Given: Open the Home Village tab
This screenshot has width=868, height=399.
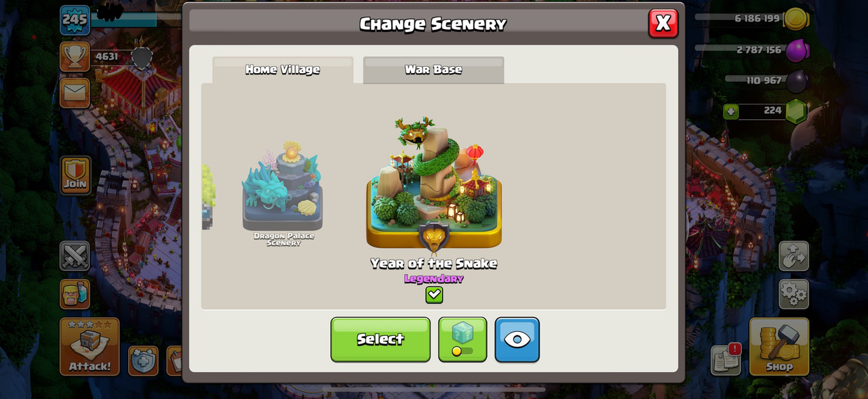Looking at the screenshot, I should [x=283, y=70].
